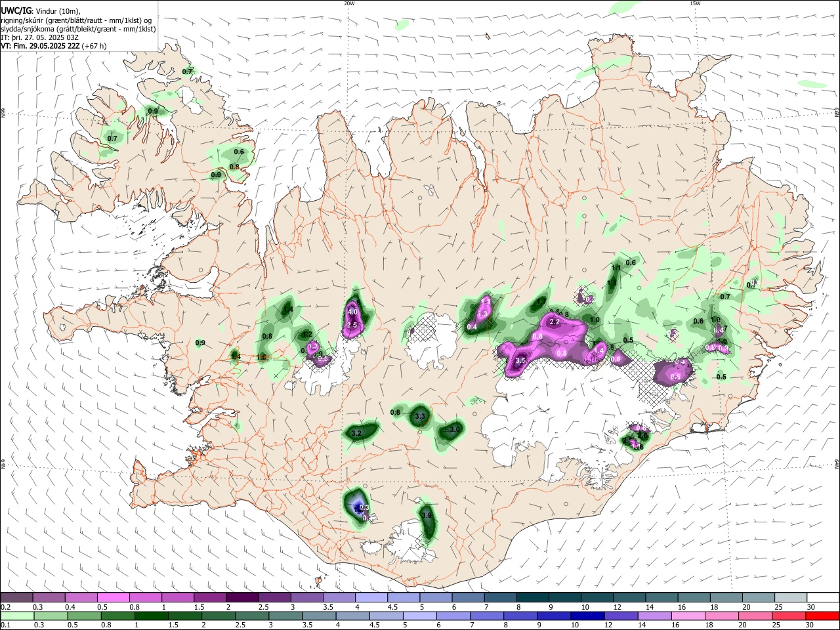Pick the darkest green swatch between 1 and 1.5

click(152, 616)
